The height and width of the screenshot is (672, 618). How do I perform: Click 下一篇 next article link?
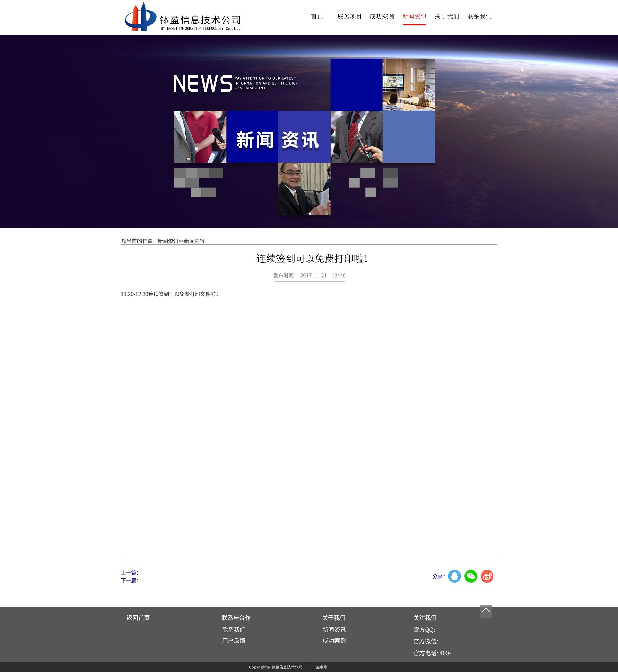129,580
